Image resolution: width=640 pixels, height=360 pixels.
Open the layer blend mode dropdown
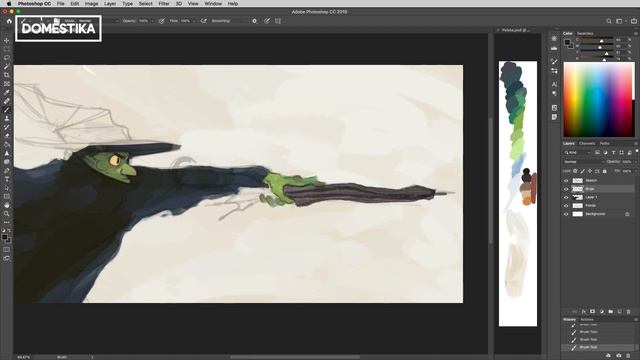(x=584, y=162)
